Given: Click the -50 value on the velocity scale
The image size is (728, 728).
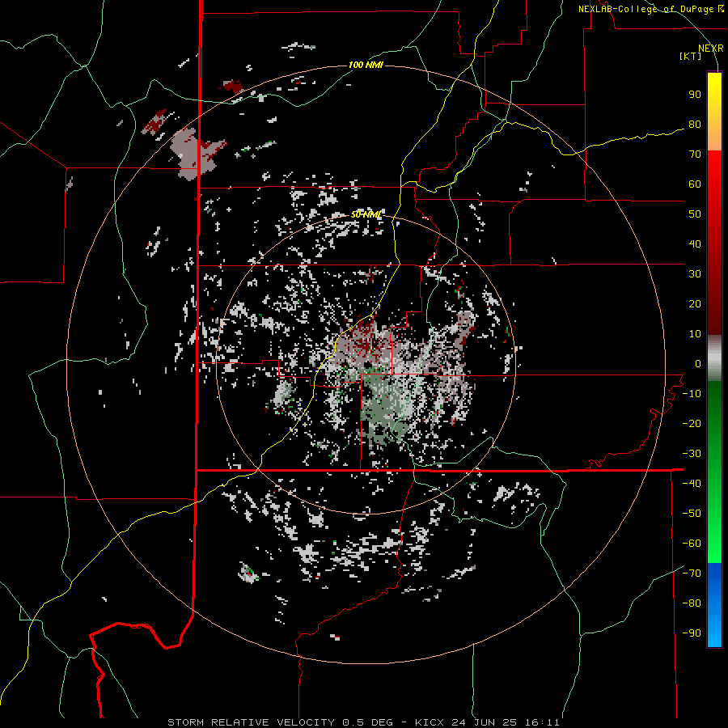Looking at the screenshot, I should [x=692, y=514].
